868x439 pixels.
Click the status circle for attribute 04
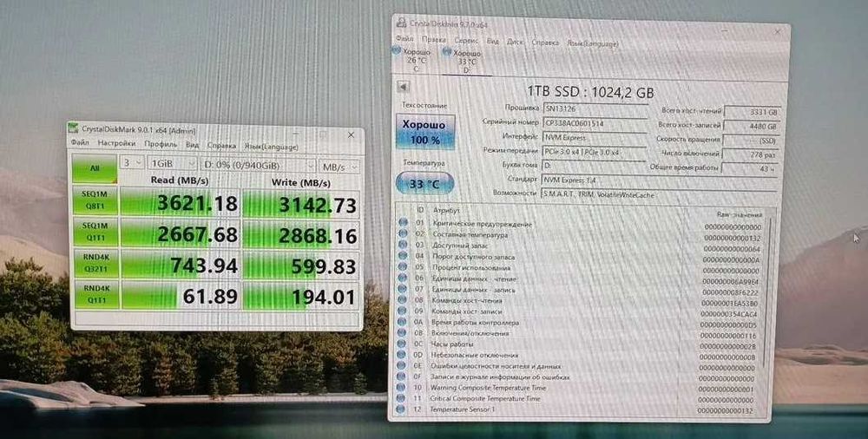(x=403, y=256)
